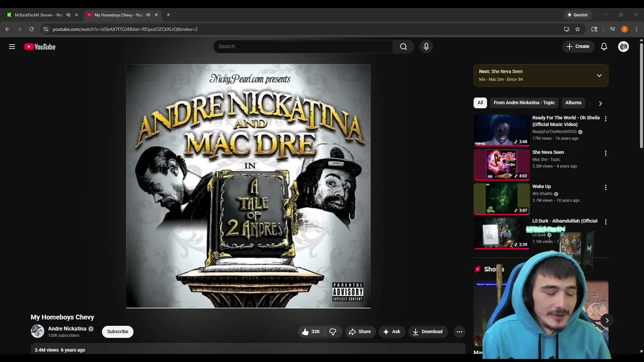Open the media controls icon in toolbar
Screen dimensions: 644x362
612,29
